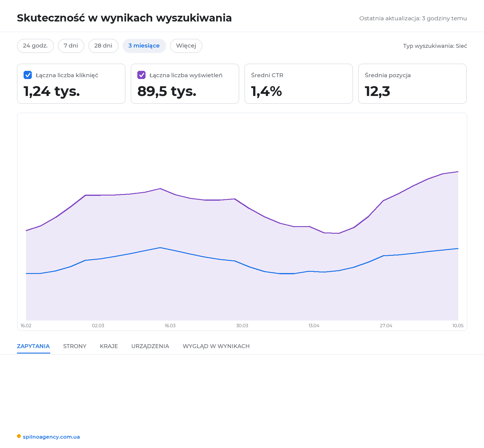The width and height of the screenshot is (484, 448).
Task: Open the spilnoagency.com.ua link
Action: [x=51, y=437]
